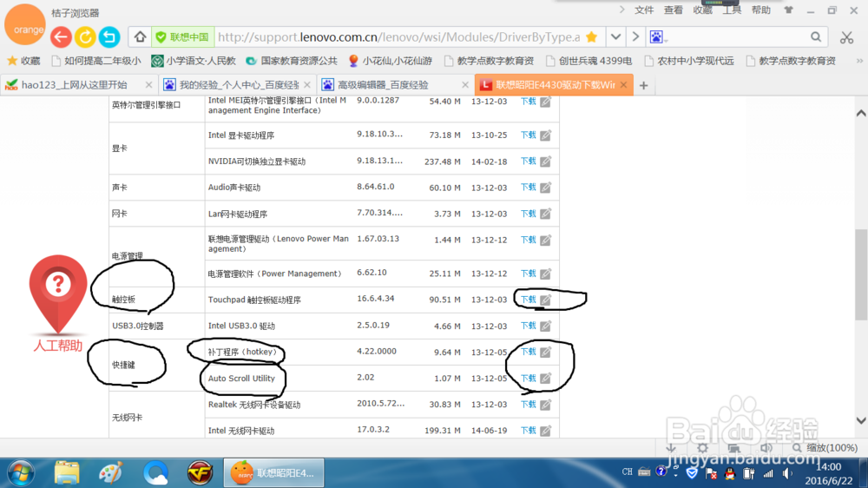Click edit icon for Intel USB3.0 驱动 row

[x=546, y=326]
